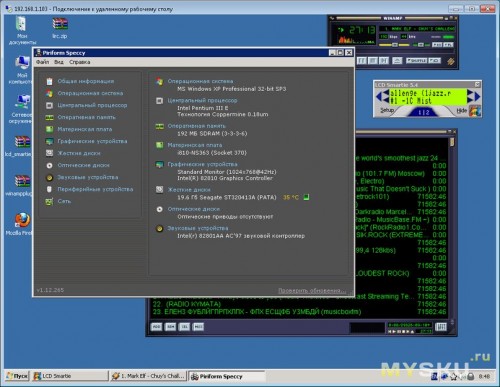Click large left arrow in LCD Smartie
Screen dimensions: 500x387
[379, 97]
